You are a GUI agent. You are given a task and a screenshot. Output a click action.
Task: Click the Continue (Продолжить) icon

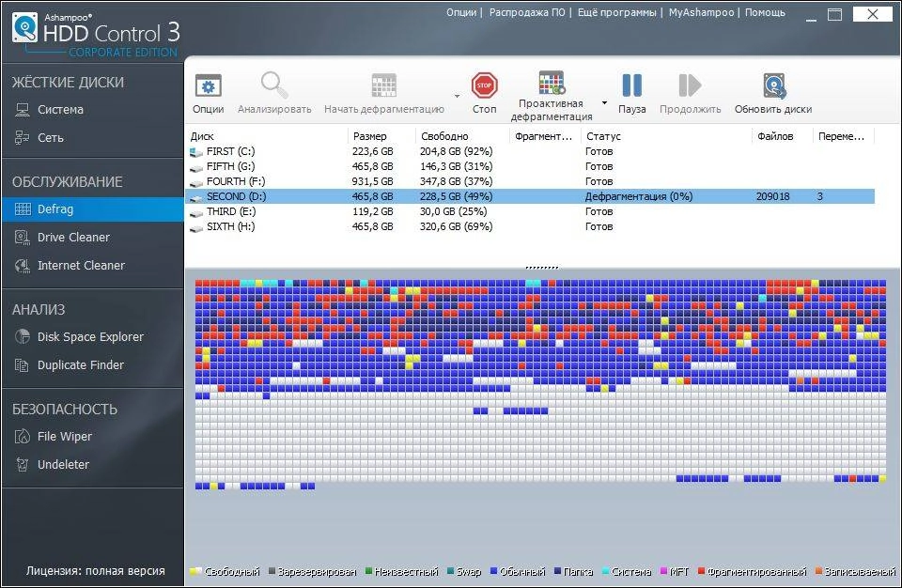[690, 85]
